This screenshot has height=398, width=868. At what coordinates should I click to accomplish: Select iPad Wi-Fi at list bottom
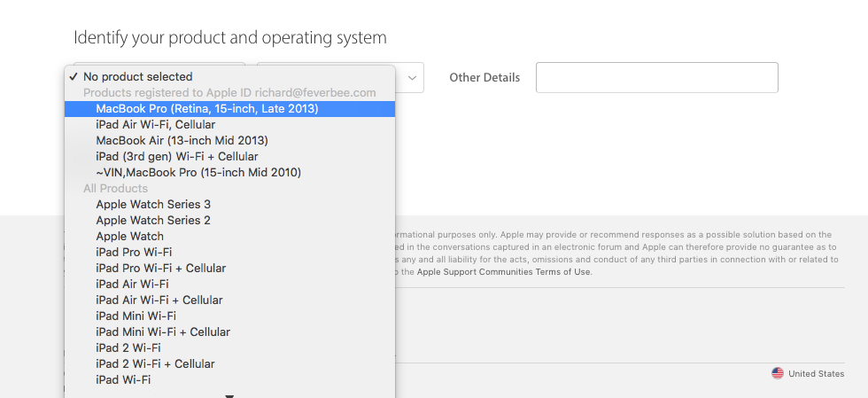(229, 379)
